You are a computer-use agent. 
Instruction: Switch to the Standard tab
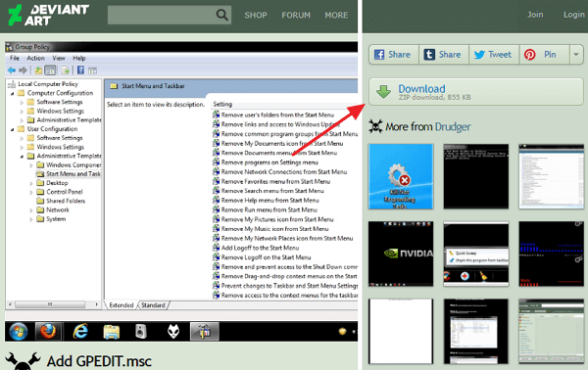tap(154, 305)
